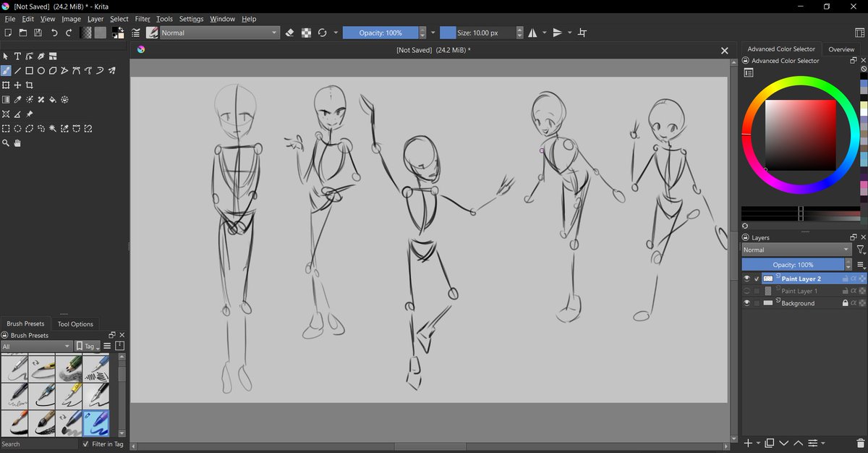Select the Rectangle shape tool
868x453 pixels.
point(30,70)
